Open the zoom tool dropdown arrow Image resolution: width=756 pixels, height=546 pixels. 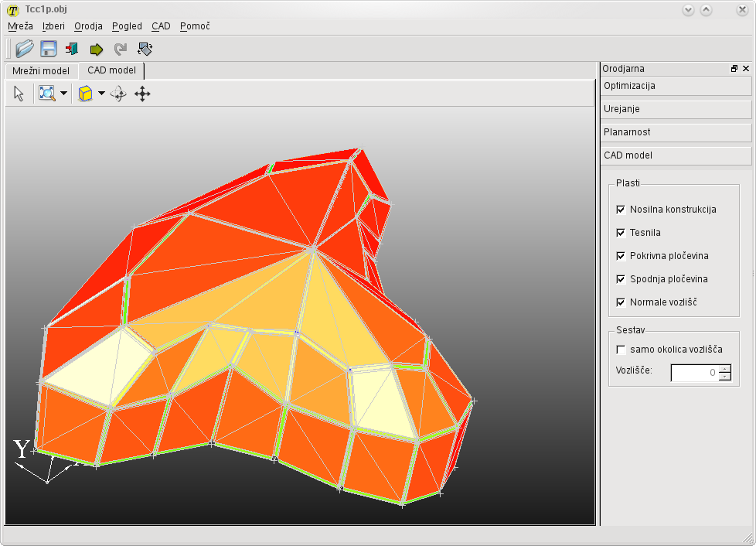click(63, 94)
